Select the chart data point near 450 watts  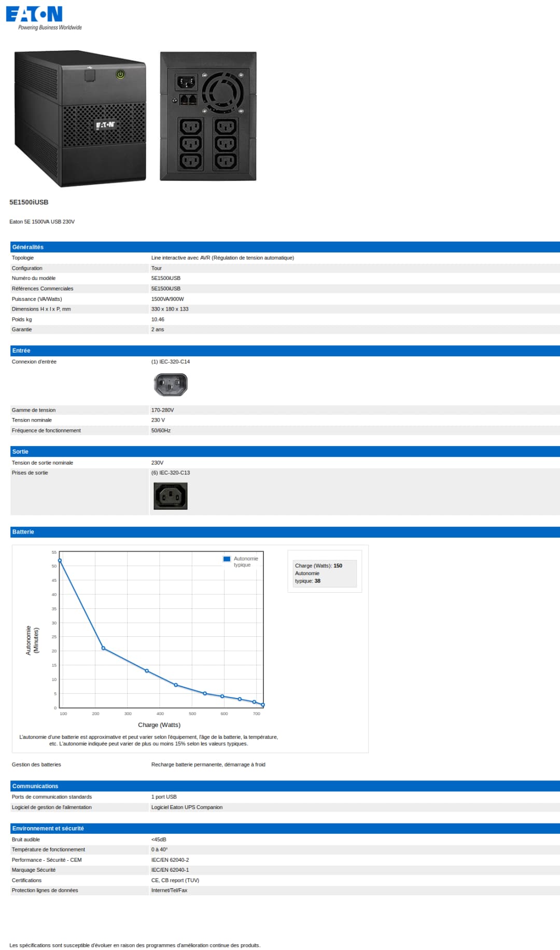(x=176, y=685)
